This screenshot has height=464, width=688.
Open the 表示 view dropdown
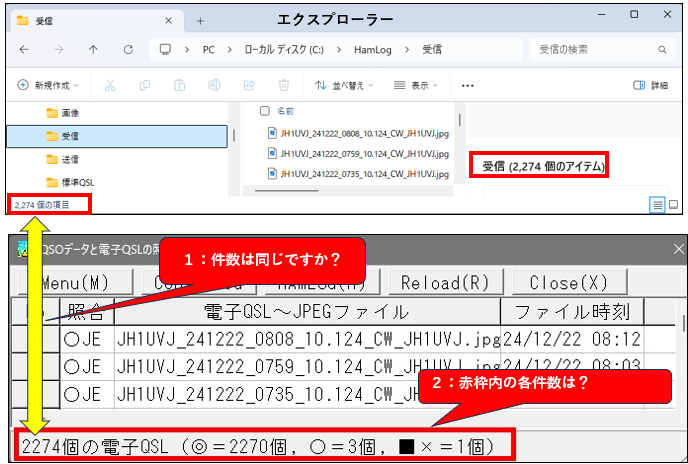pos(419,86)
